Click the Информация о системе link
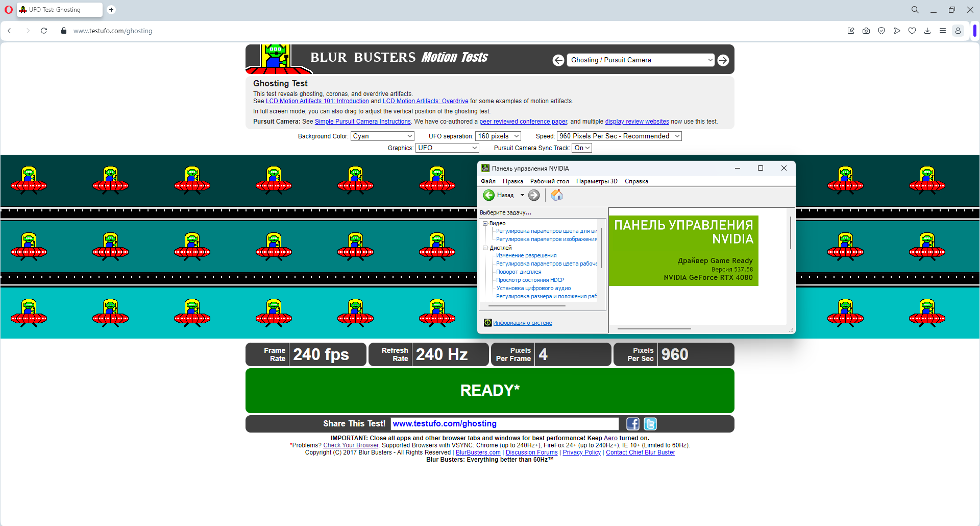This screenshot has height=526, width=980. click(x=523, y=323)
